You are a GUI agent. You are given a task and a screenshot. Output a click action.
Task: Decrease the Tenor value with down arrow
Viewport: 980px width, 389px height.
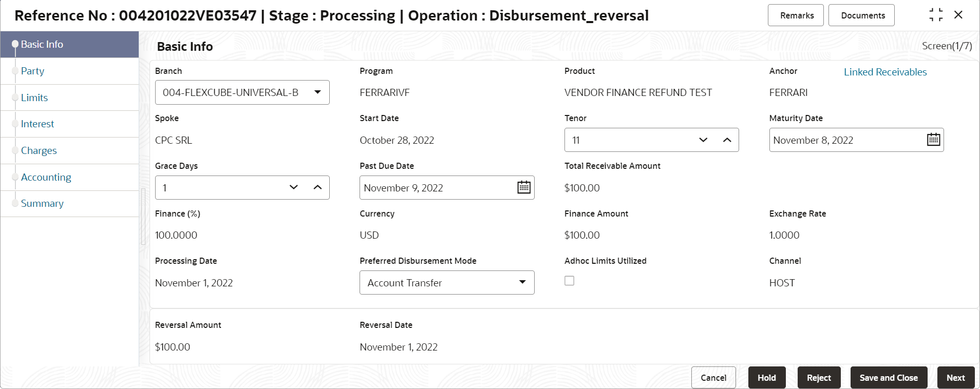tap(703, 140)
